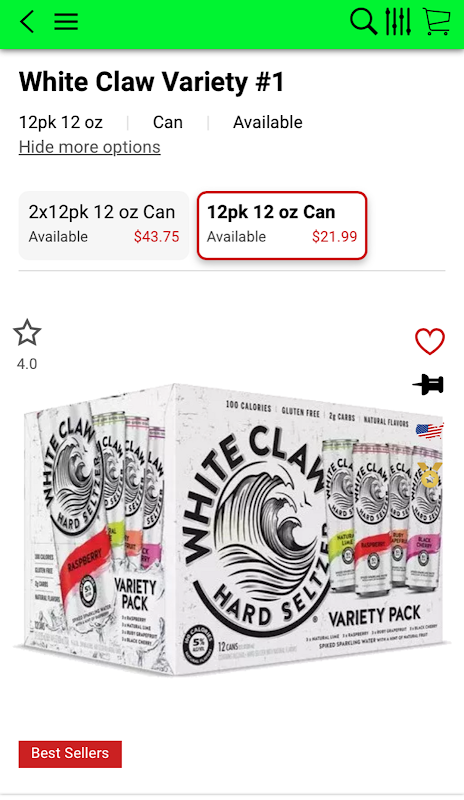The image size is (464, 800).
Task: View the shopping cart
Action: click(x=437, y=22)
